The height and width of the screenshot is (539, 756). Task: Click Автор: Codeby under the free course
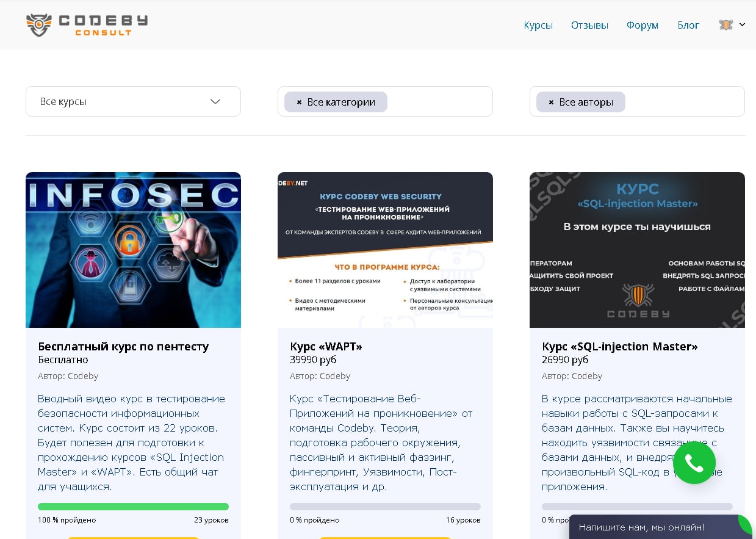(x=68, y=376)
